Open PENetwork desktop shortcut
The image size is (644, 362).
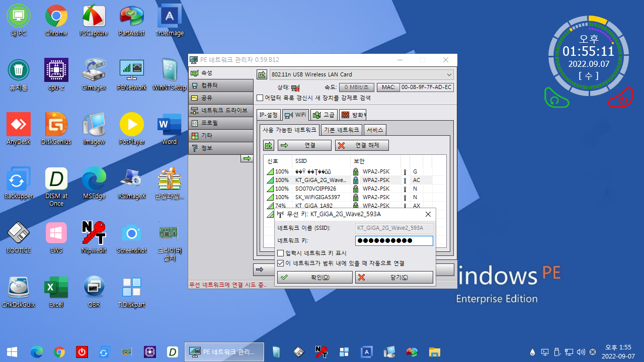coord(132,75)
